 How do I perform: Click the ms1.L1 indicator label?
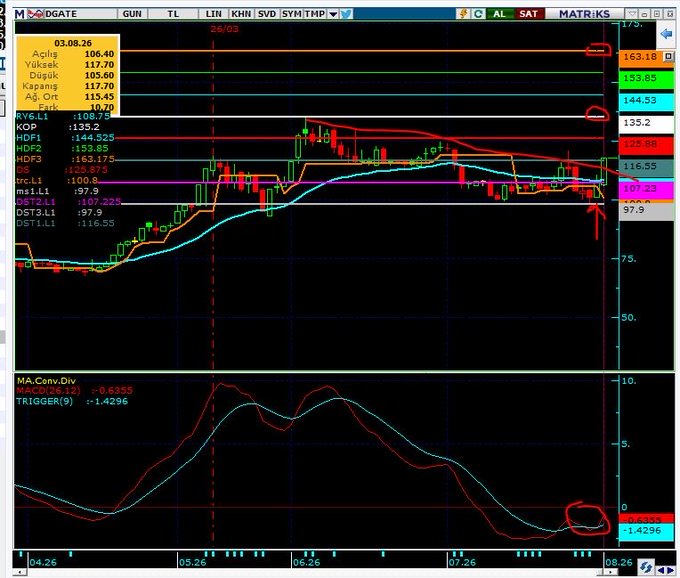pos(57,191)
